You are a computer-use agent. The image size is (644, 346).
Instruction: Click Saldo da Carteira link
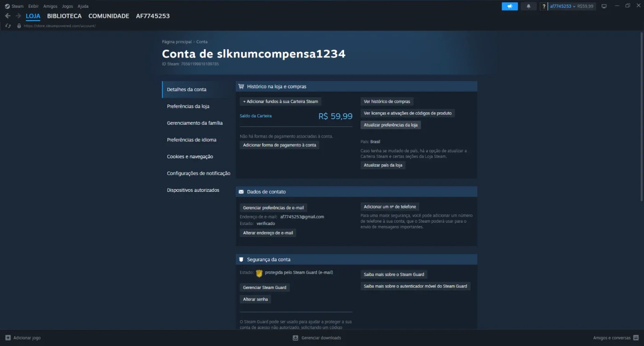pyautogui.click(x=256, y=116)
